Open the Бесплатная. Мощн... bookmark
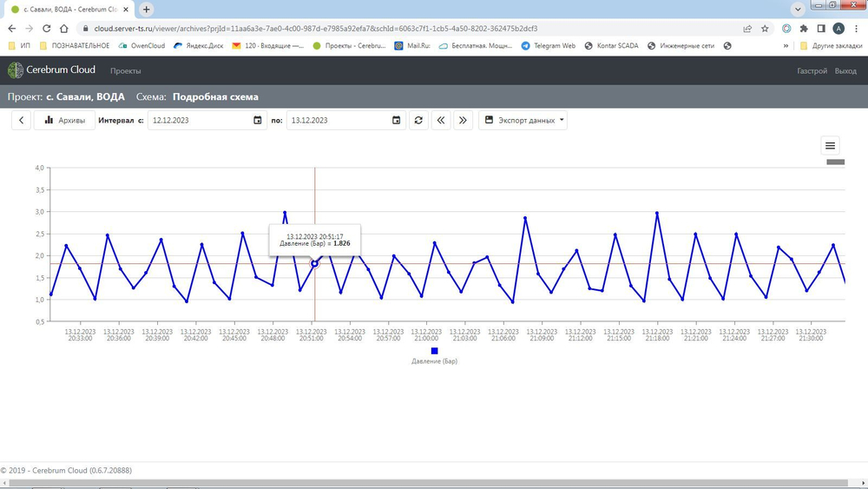Viewport: 868px width, 489px height. [x=476, y=46]
